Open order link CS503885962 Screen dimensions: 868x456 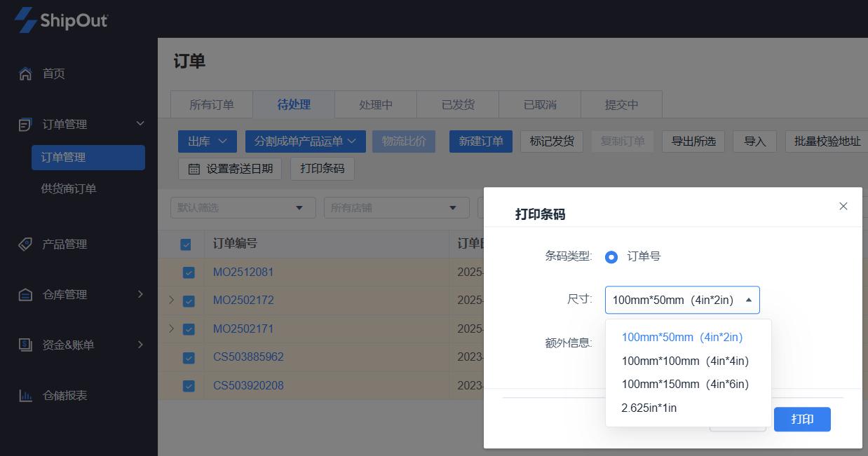[x=248, y=357]
